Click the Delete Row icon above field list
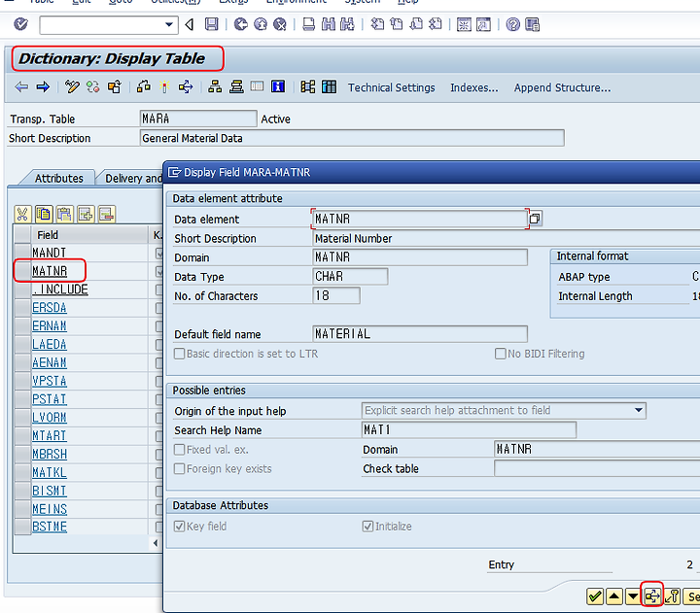700x613 pixels. pos(107,214)
